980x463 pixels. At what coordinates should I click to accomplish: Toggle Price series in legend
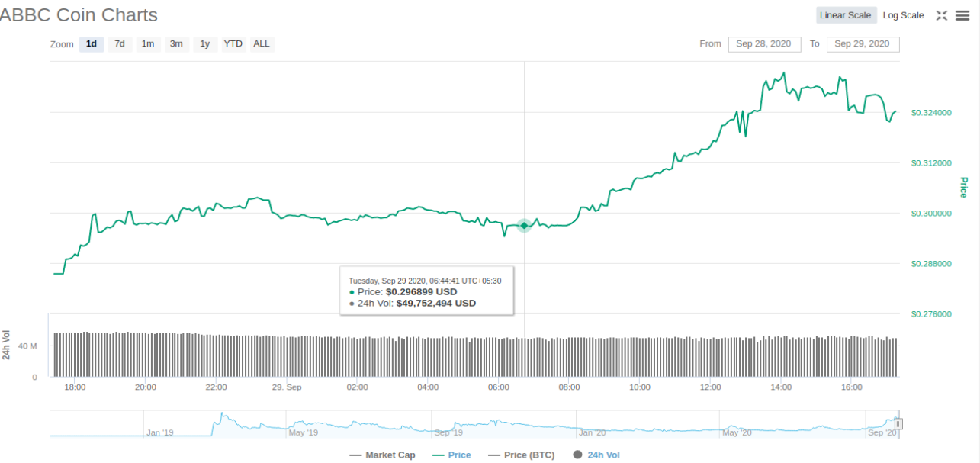(451, 455)
